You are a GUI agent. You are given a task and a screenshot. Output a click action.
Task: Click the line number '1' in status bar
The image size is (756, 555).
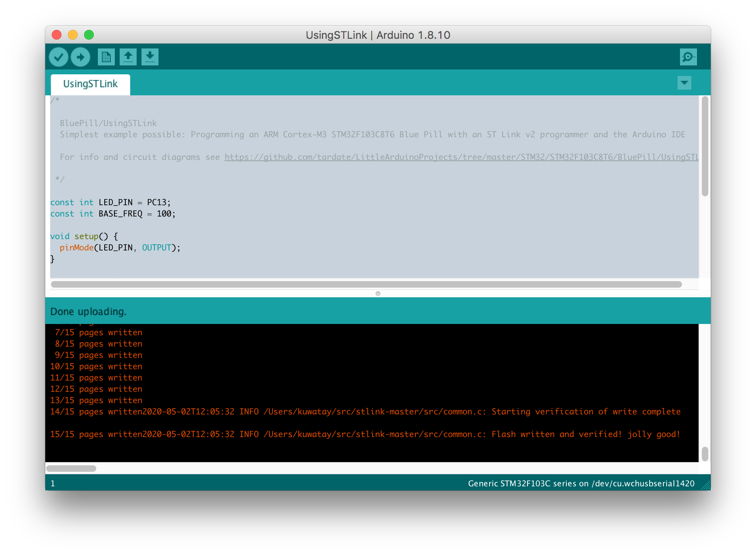pos(53,484)
